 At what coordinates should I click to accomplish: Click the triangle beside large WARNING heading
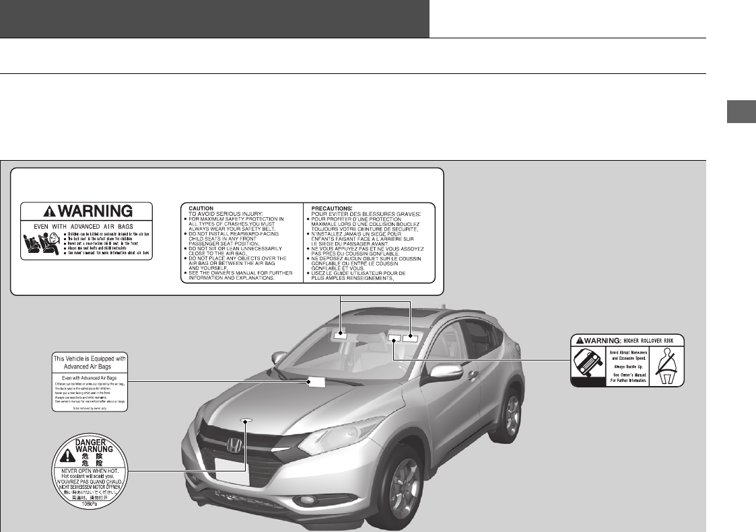tap(50, 211)
